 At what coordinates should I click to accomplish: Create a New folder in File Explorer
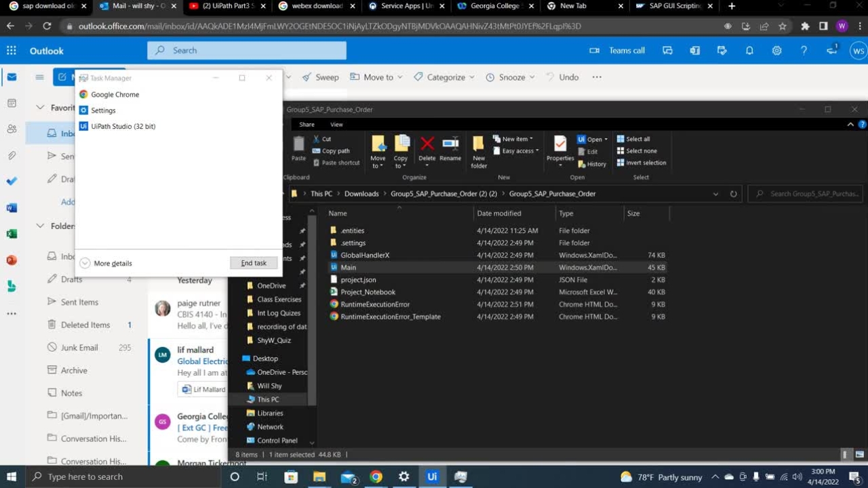[479, 152]
